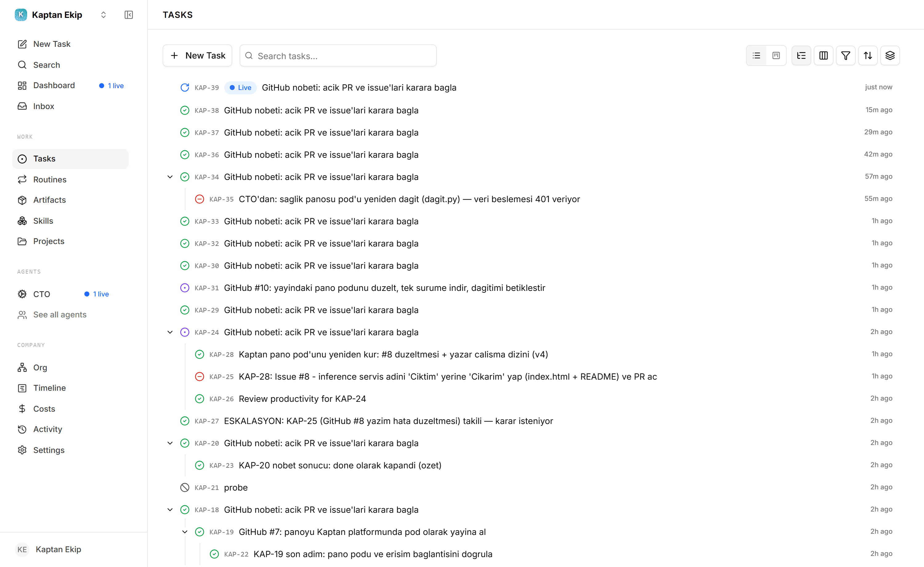The height and width of the screenshot is (567, 924).
Task: Collapse the KAP-19 sub-task subtree
Action: 185,532
